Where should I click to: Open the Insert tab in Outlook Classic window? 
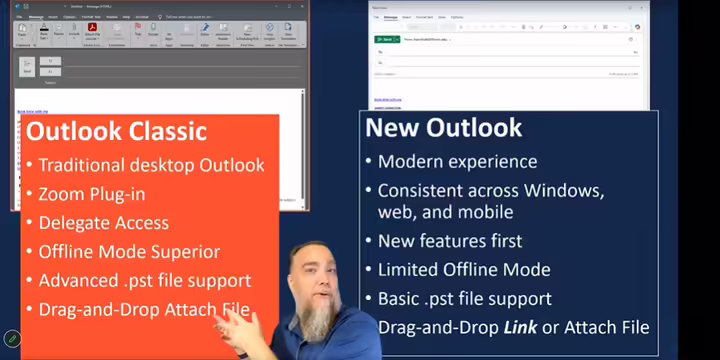coord(53,17)
